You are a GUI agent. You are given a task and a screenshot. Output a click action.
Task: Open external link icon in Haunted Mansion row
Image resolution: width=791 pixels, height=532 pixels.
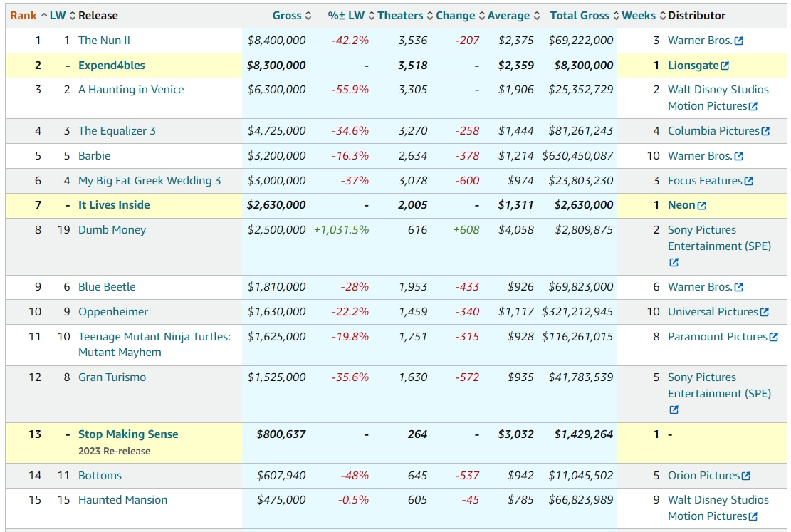coord(753,517)
